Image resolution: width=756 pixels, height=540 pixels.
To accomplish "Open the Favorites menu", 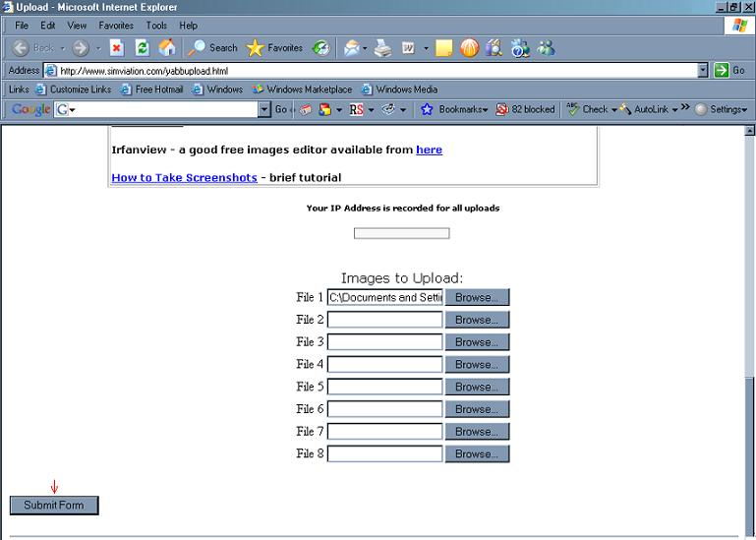I will (116, 26).
